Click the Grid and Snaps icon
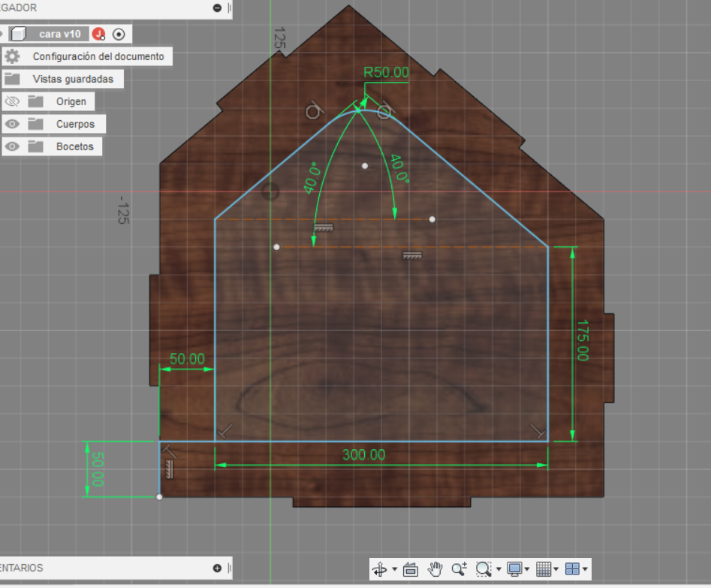The height and width of the screenshot is (588, 711). (x=544, y=569)
